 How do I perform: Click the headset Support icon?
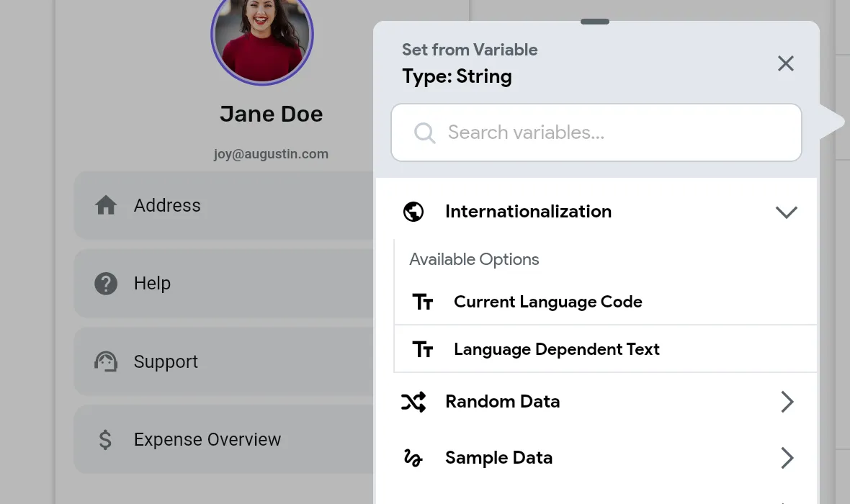point(106,361)
